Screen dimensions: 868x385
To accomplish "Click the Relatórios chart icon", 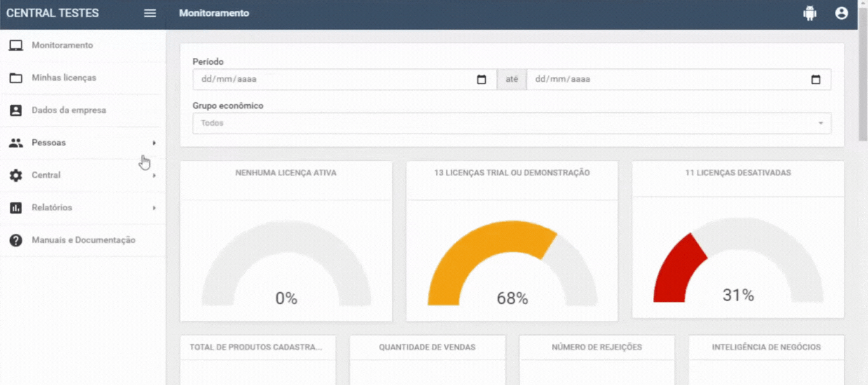I will click(x=16, y=208).
